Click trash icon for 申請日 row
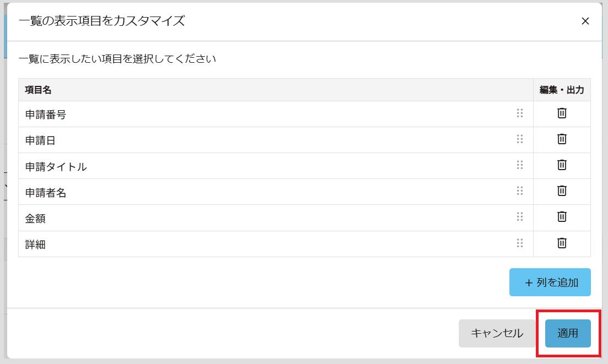This screenshot has height=364, width=608. (x=562, y=139)
